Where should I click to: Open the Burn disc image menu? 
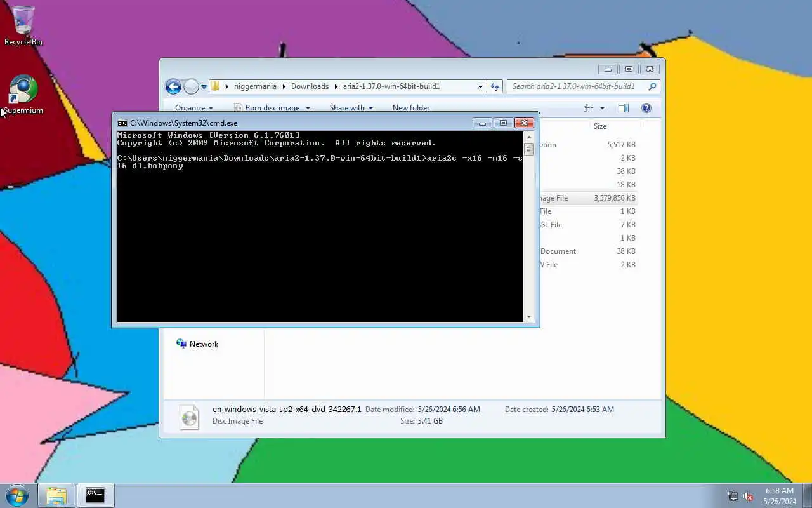(272, 108)
